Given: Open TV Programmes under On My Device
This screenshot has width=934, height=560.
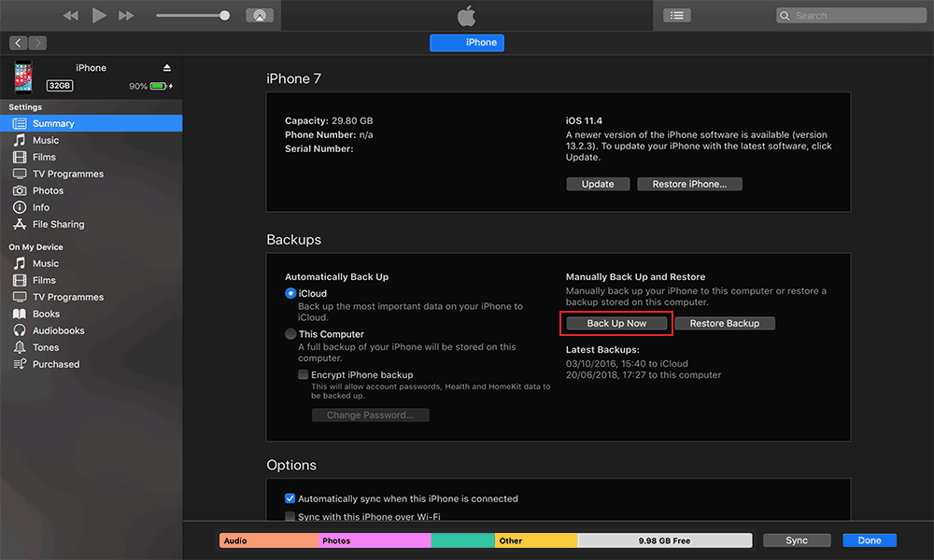Looking at the screenshot, I should (92, 297).
